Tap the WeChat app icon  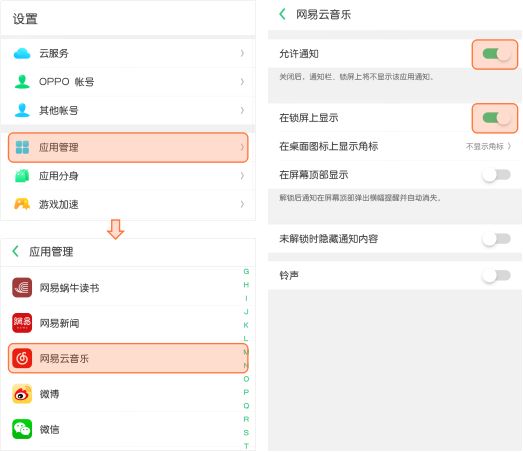pos(22,429)
